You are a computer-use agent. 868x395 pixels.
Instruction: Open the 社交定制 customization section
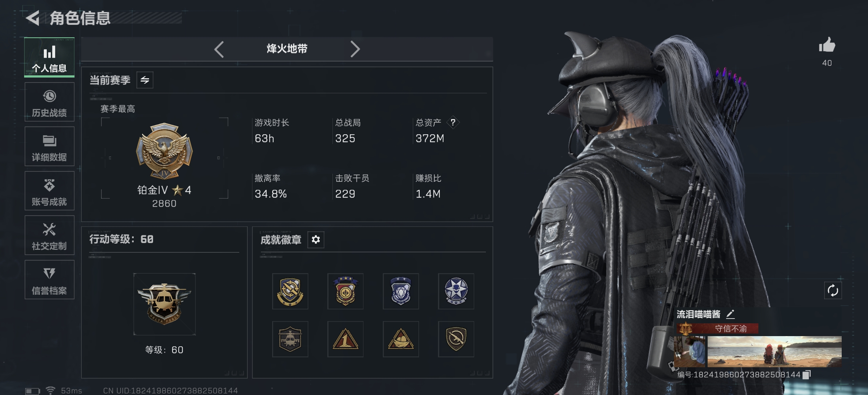click(49, 235)
